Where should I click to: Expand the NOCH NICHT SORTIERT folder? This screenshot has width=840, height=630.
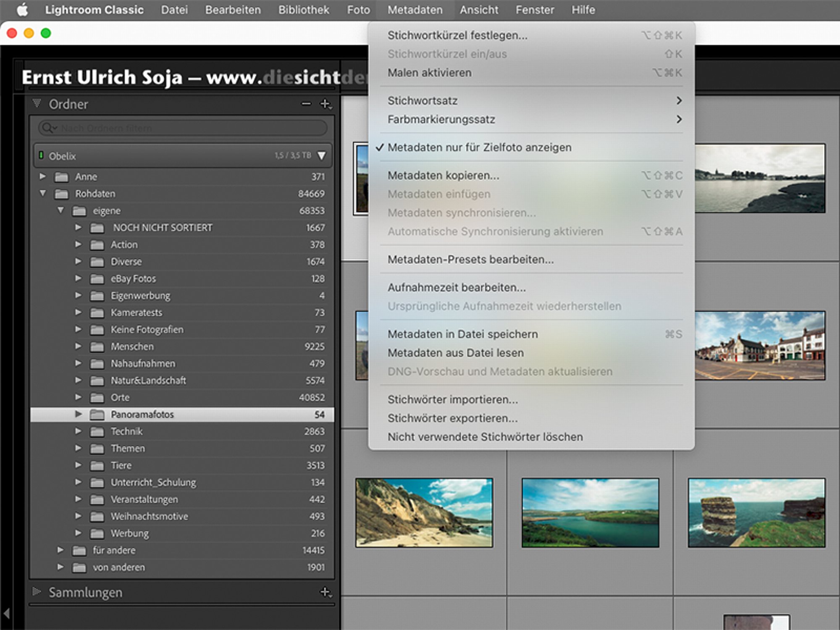pos(78,227)
